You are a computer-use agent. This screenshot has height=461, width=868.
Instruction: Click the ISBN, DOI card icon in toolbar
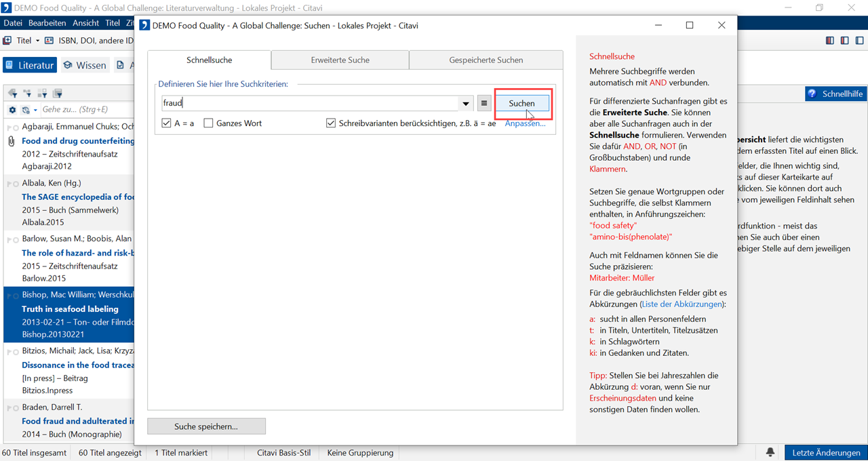[x=49, y=41]
